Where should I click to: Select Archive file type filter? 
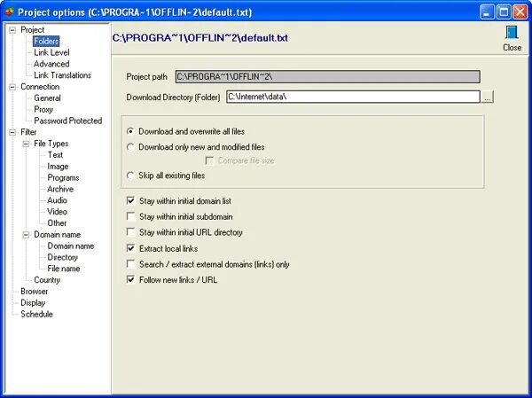[60, 189]
